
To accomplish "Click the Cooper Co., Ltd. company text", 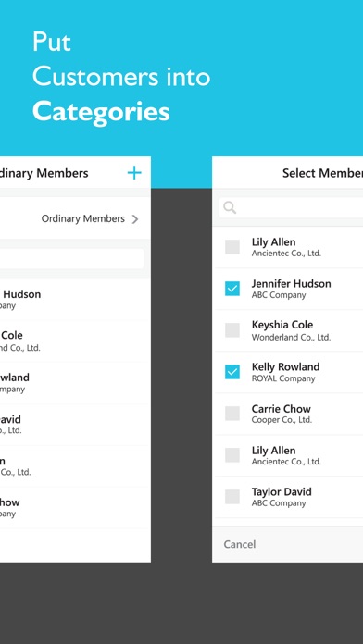I will coord(282,420).
